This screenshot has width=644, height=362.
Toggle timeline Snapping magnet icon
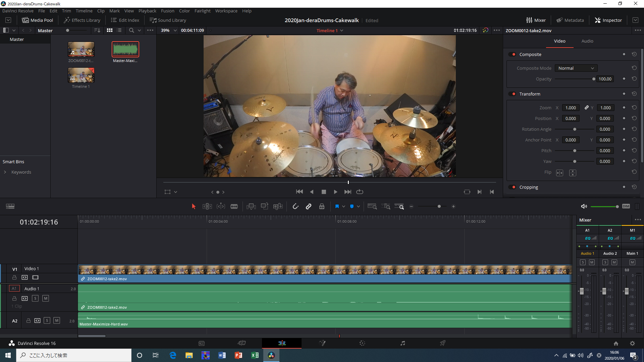296,206
